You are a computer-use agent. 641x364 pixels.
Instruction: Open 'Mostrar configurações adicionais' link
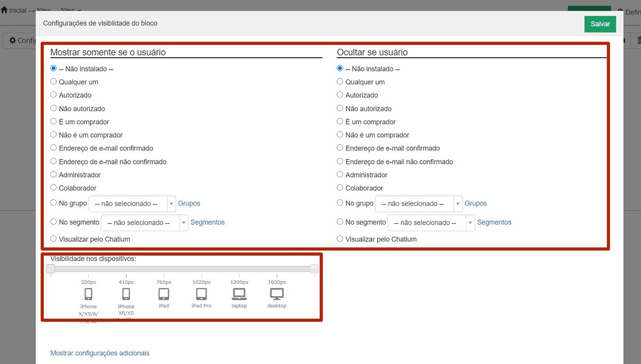tap(100, 353)
